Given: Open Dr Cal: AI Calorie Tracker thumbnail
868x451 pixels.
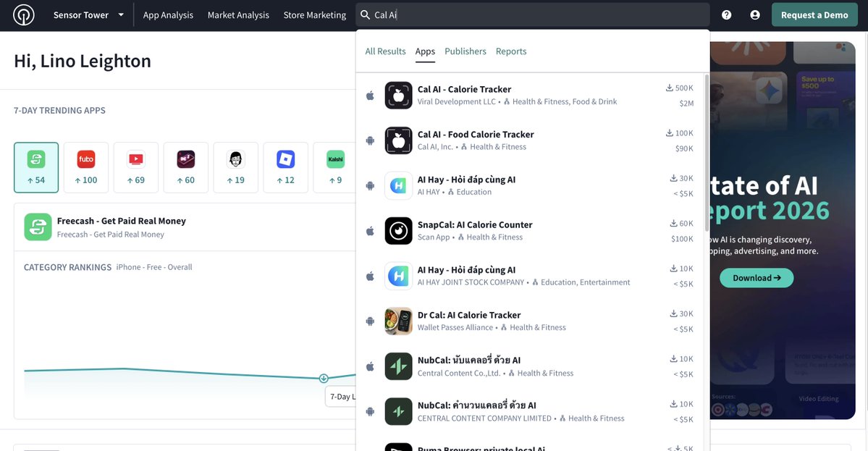Looking at the screenshot, I should pyautogui.click(x=399, y=321).
